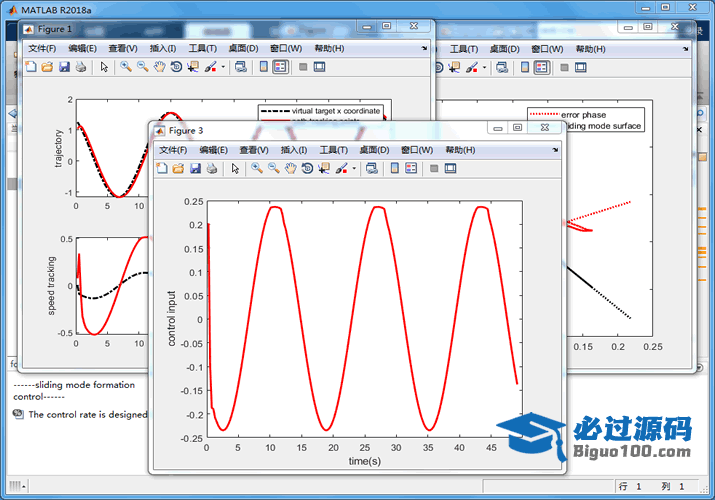Click 'The control rate is designed' text
Viewport: 715px width, 500px height.
[x=88, y=414]
